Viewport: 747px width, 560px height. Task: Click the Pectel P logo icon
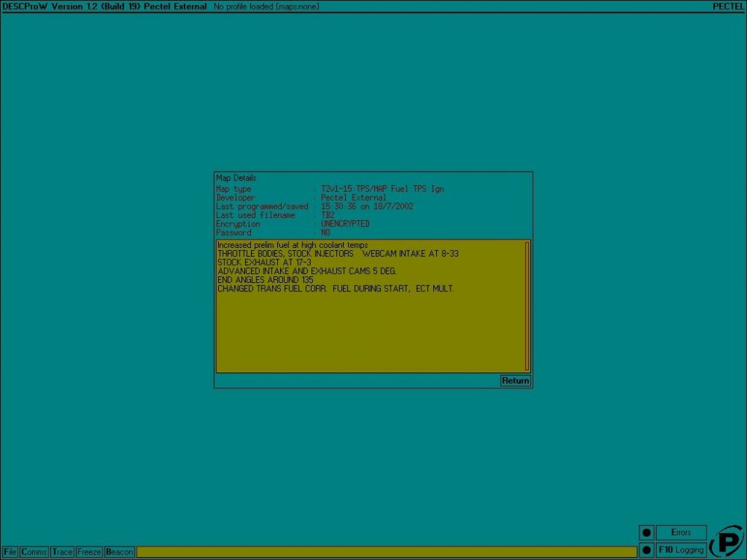[726, 541]
